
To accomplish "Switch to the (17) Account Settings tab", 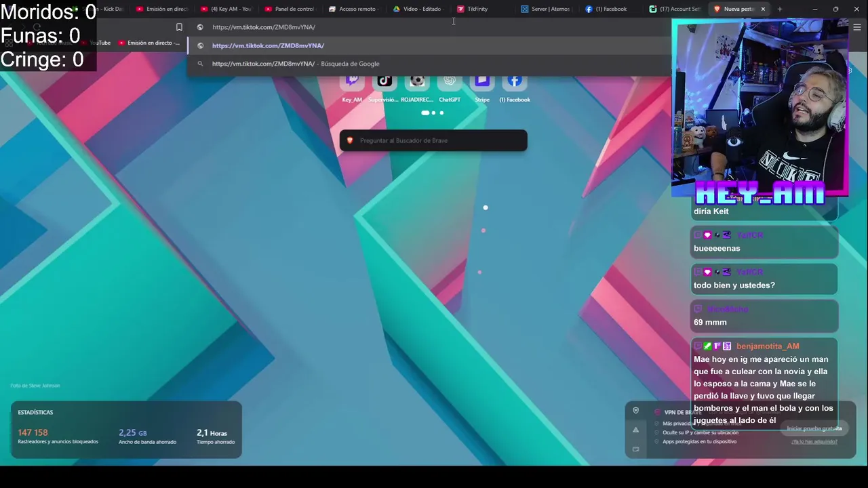I will pyautogui.click(x=675, y=9).
